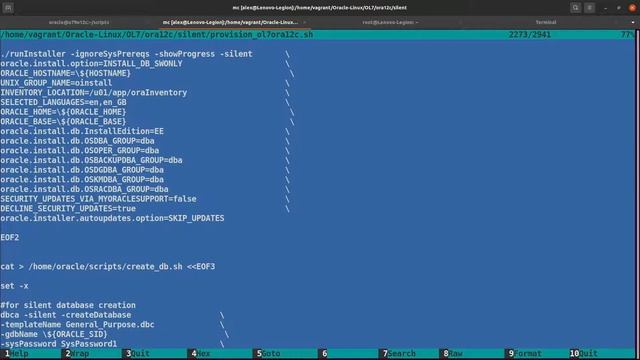
Task: Switch to the Terminal tab
Action: coord(546,22)
